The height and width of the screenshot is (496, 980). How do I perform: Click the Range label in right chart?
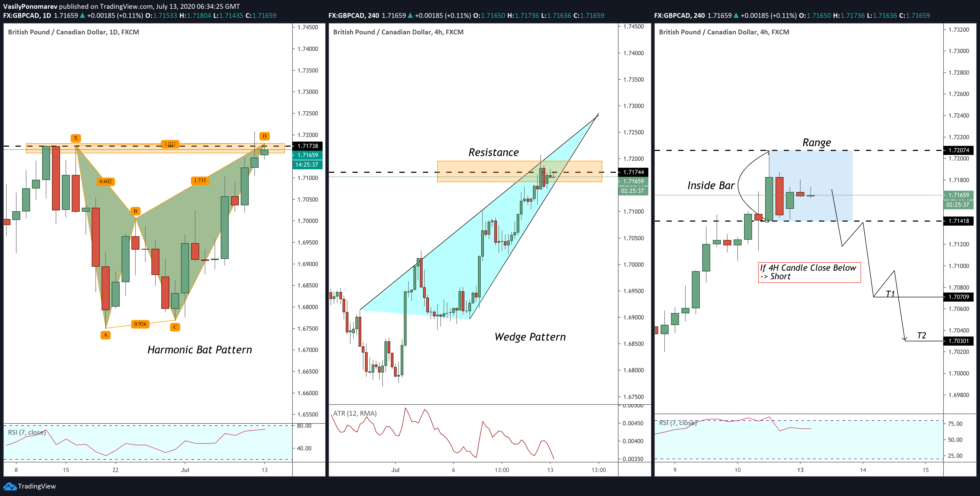[817, 142]
